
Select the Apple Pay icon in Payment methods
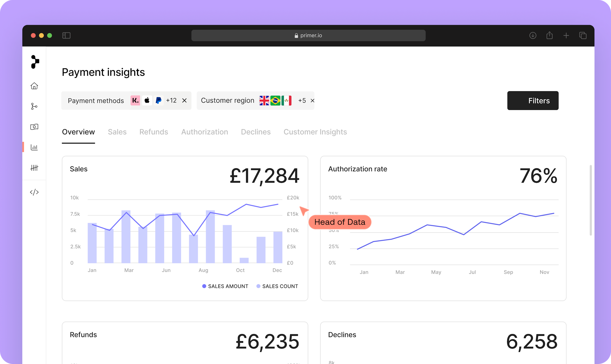point(147,100)
